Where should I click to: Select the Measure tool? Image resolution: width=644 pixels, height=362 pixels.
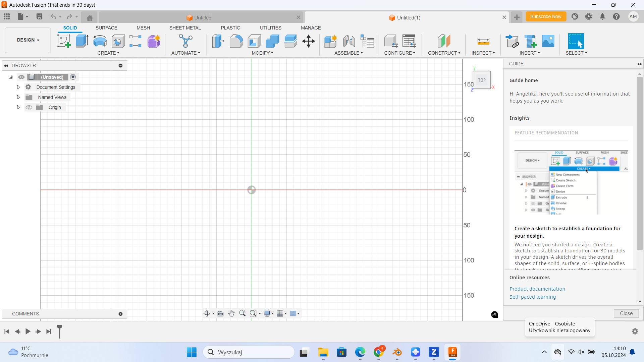(x=483, y=41)
